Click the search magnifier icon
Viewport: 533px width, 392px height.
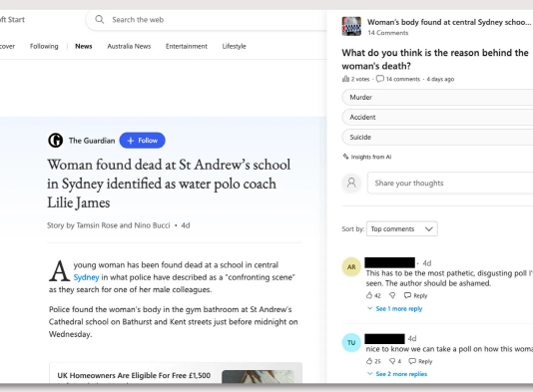point(99,19)
